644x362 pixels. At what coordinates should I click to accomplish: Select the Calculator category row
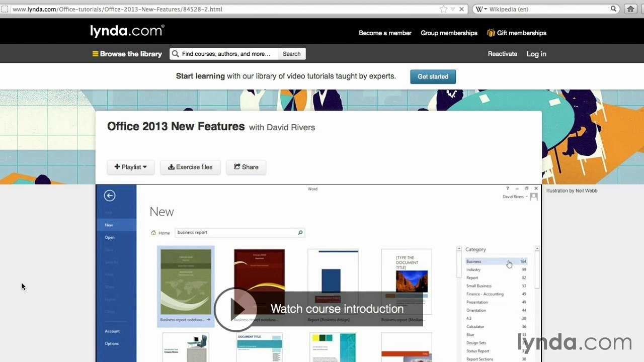[x=496, y=326]
